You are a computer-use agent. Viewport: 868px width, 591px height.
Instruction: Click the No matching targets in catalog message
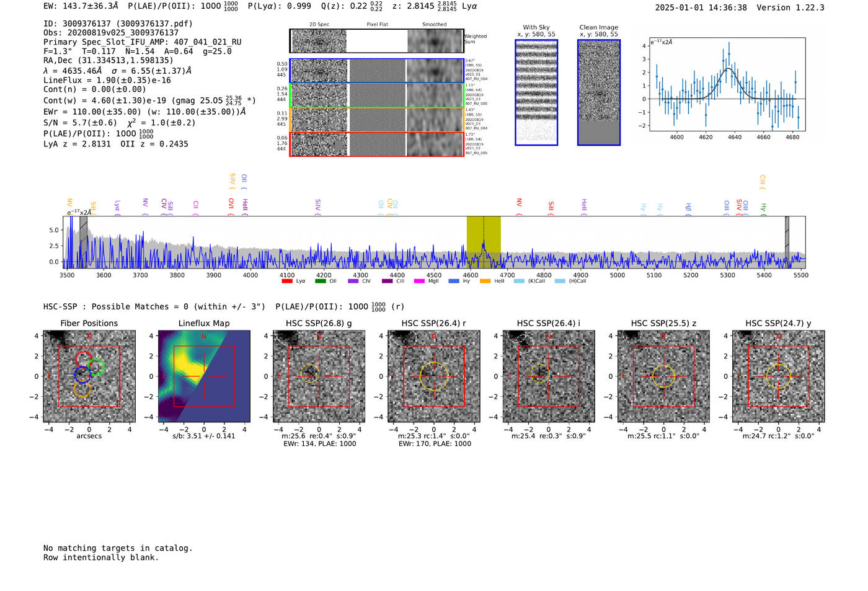[x=118, y=548]
